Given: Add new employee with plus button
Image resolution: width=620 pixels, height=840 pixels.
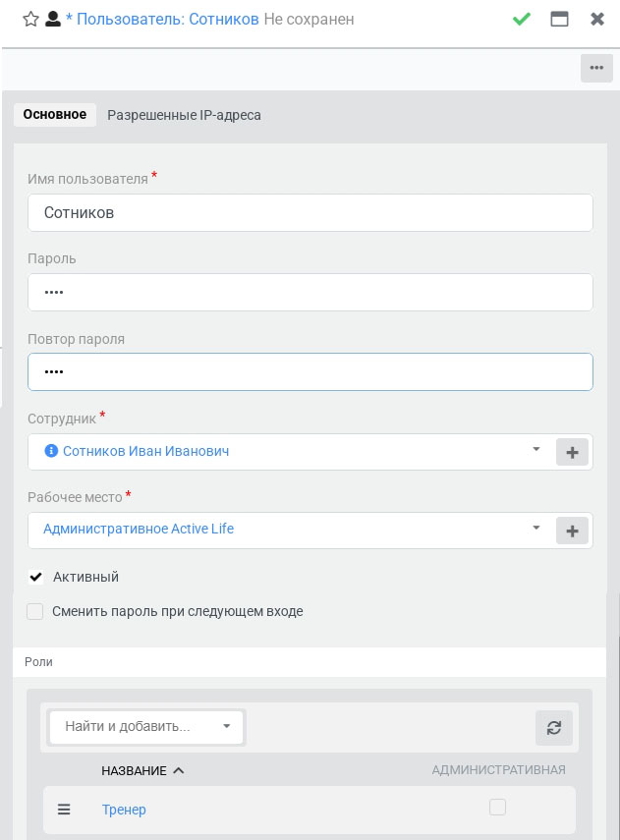Looking at the screenshot, I should (572, 452).
